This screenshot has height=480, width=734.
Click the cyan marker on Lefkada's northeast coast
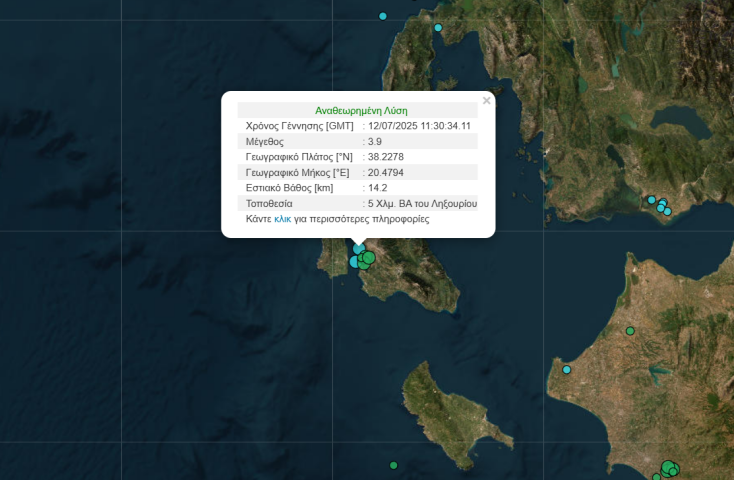tap(438, 28)
